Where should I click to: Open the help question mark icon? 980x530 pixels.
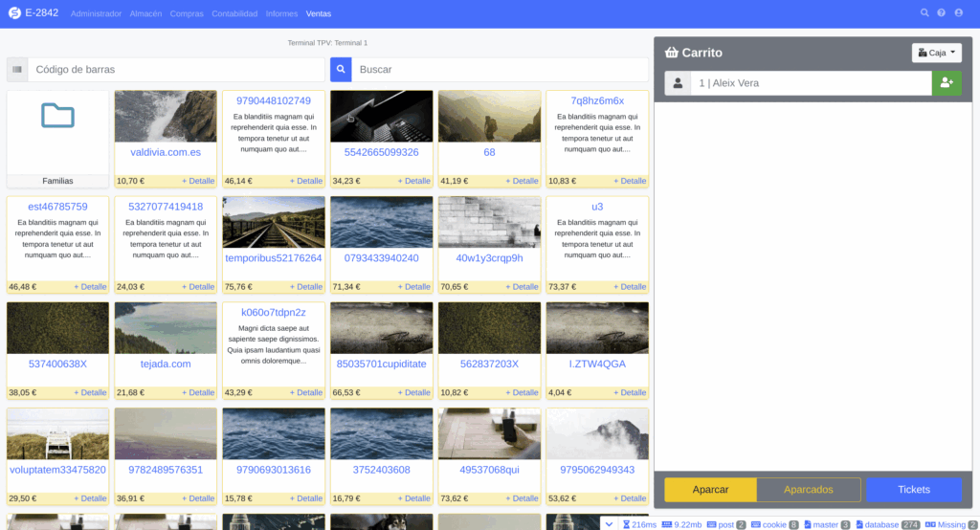pyautogui.click(x=941, y=13)
